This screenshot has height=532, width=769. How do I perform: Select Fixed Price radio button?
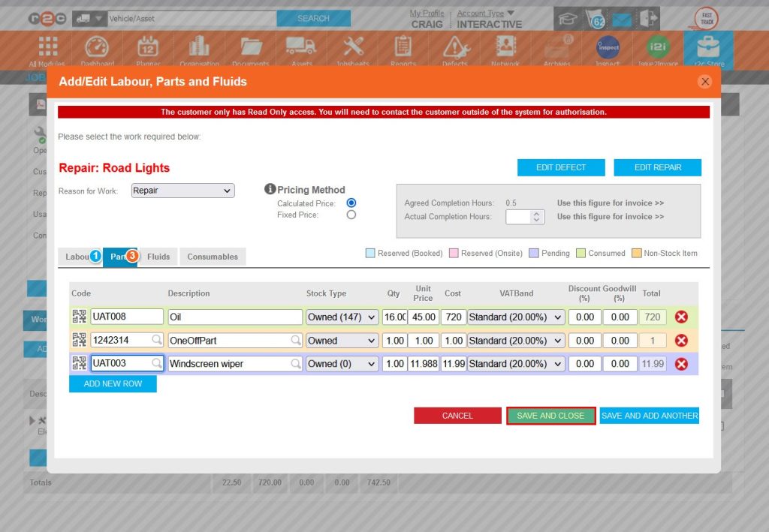click(351, 215)
